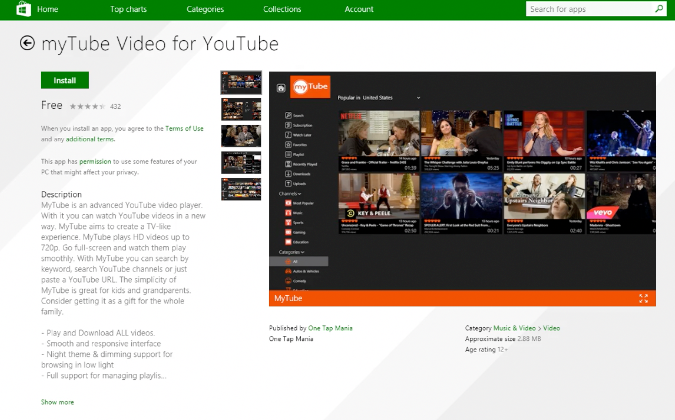The image size is (675, 420).
Task: Select the third screenshot thumbnail
Action: 241,136
